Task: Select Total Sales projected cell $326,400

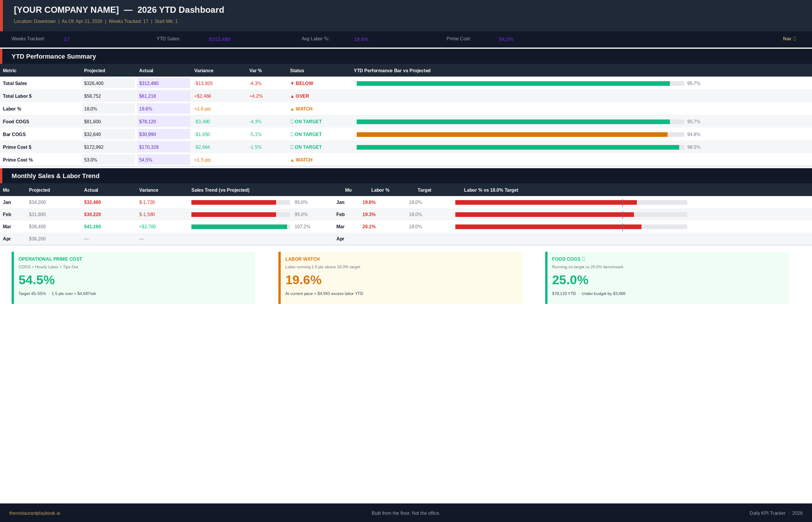Action: click(x=108, y=84)
